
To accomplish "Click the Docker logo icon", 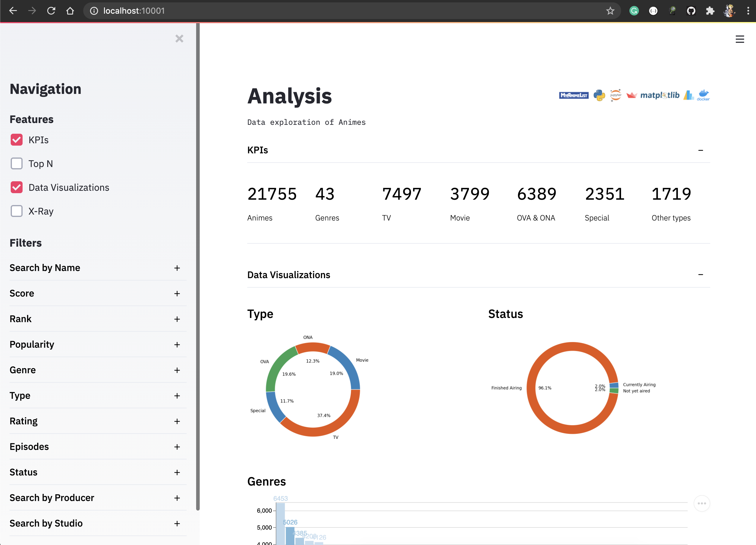I will (703, 95).
